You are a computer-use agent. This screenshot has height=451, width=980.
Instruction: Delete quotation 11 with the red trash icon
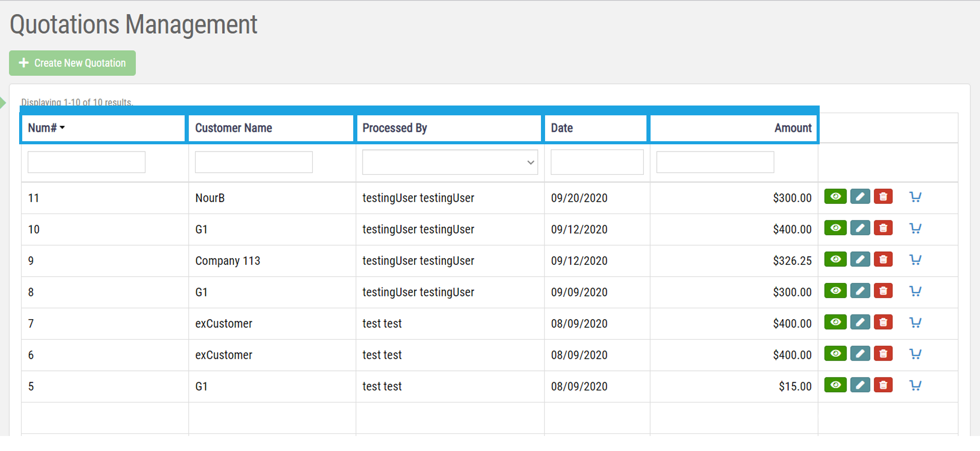[x=883, y=197]
